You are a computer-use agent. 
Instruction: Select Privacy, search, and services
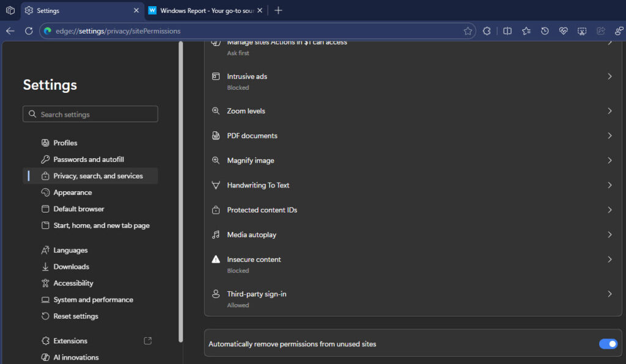click(90, 176)
